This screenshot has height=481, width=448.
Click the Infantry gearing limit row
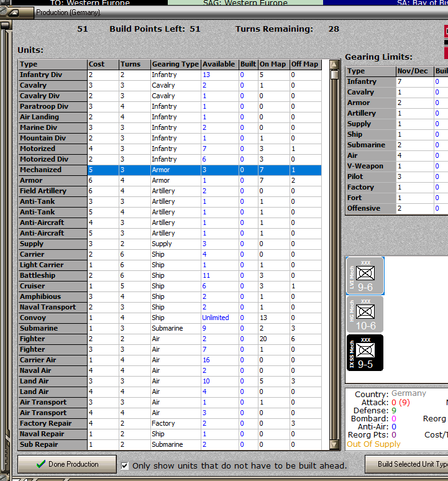click(397, 81)
